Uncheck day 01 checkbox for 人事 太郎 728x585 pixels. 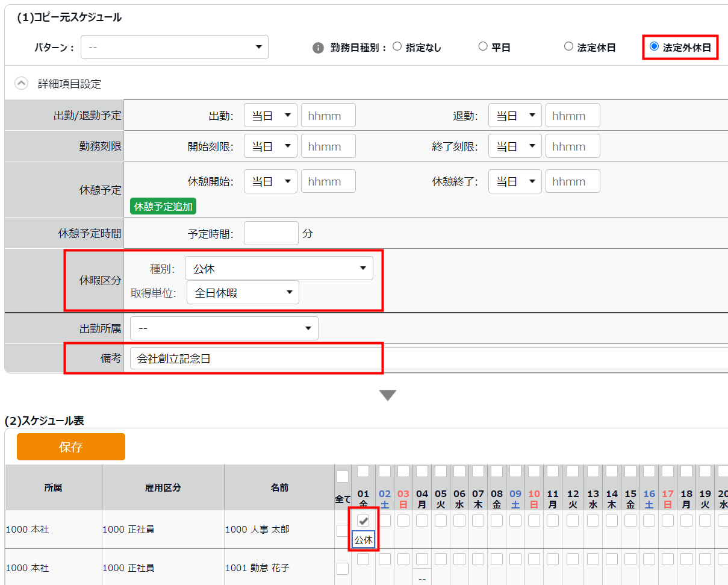[x=364, y=521]
